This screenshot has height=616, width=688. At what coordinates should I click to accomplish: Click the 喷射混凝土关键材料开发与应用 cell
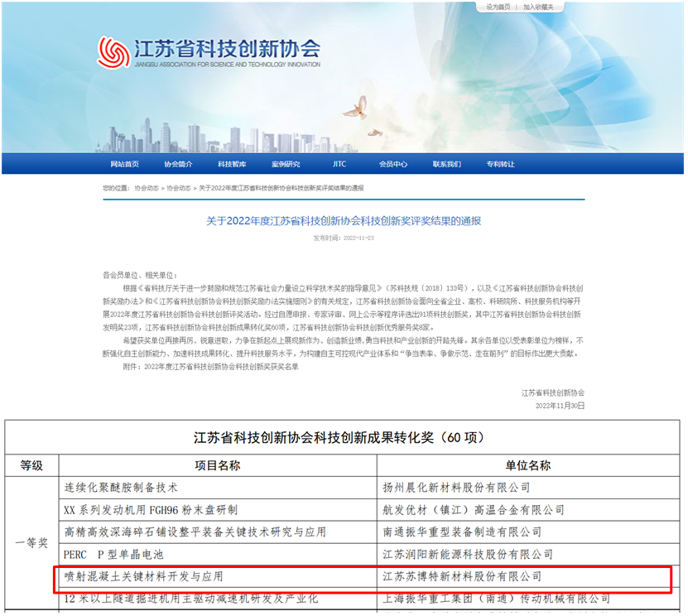pyautogui.click(x=218, y=576)
